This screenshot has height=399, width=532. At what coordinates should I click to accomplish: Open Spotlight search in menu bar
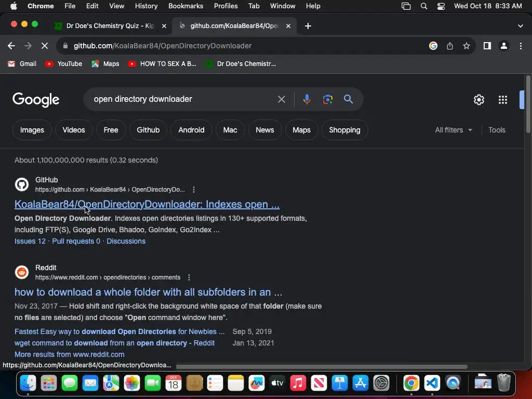point(424,6)
